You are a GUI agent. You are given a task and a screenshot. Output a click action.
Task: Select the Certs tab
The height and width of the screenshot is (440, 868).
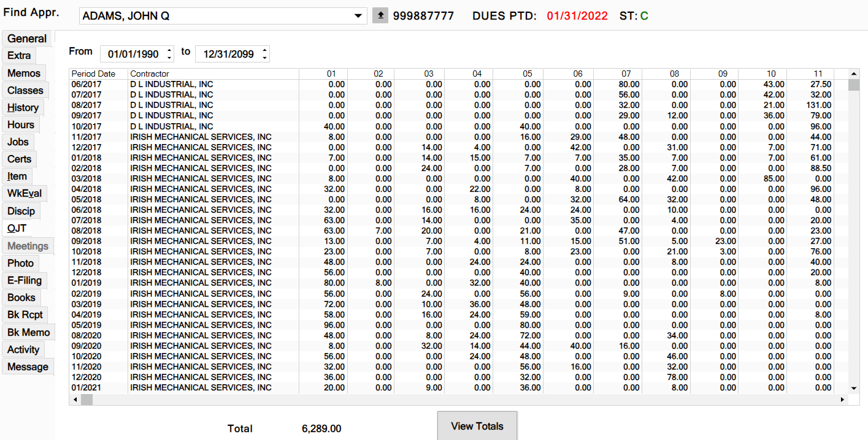[19, 159]
